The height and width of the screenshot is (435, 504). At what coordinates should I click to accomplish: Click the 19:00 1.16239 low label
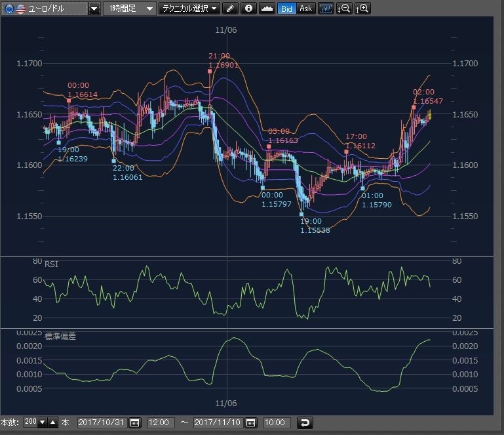coord(73,154)
